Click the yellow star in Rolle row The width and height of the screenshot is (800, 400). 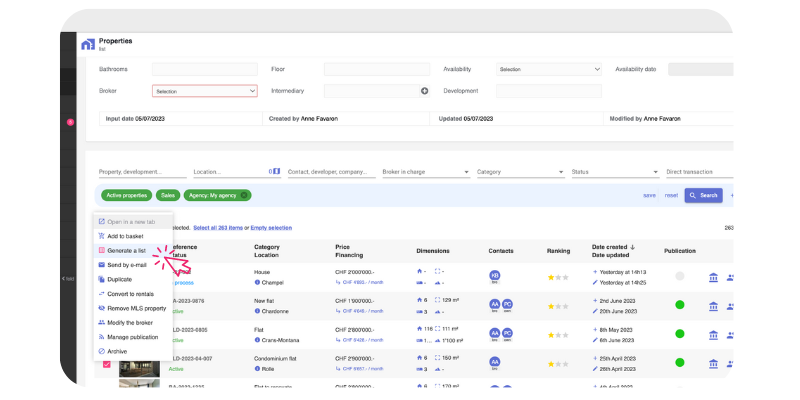point(551,364)
